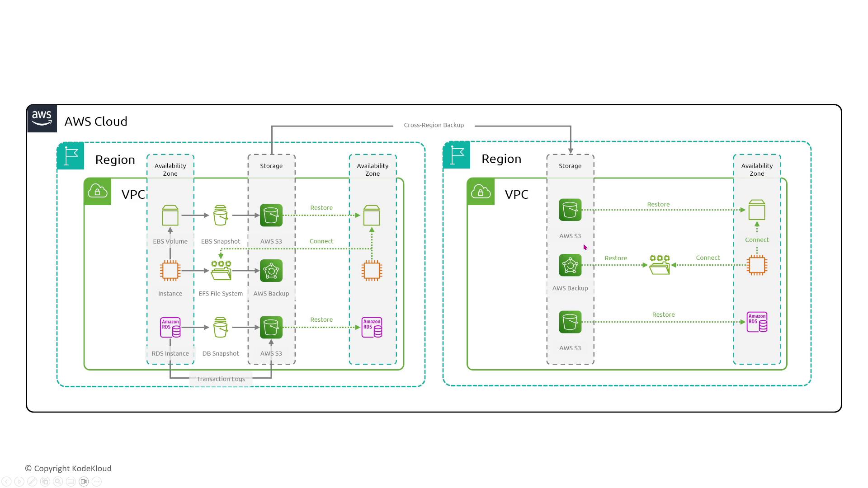Select the EFS File System icon
The image size is (868, 488).
[x=221, y=271]
